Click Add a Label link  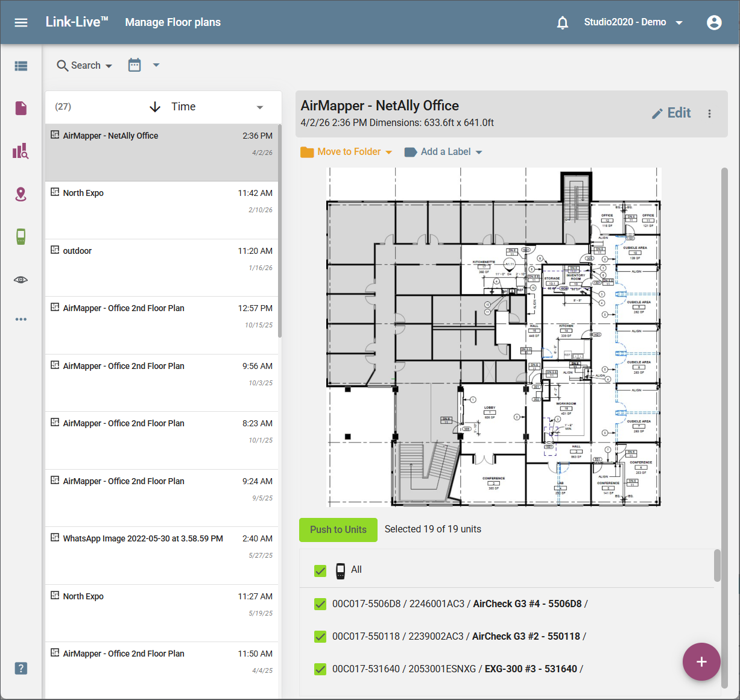[446, 152]
